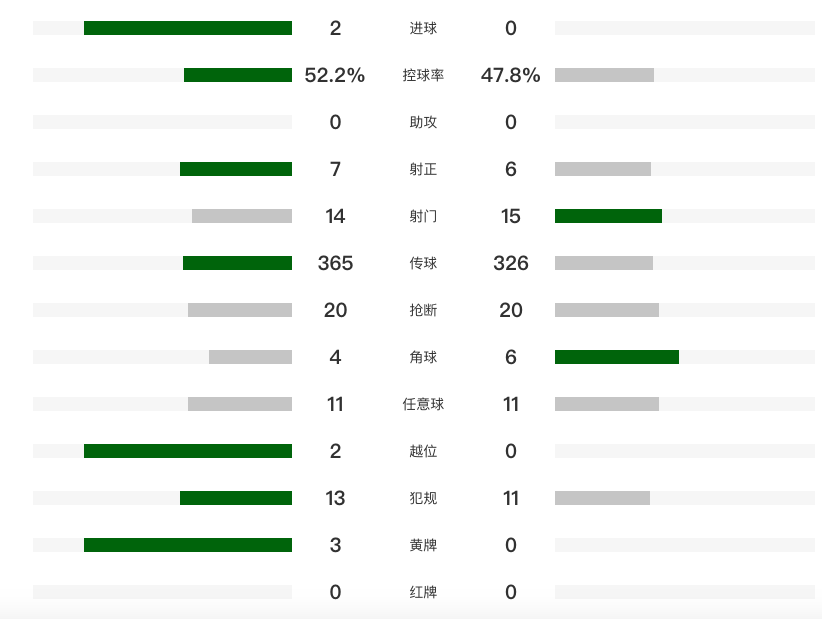Click the 控球率 stat label

pos(423,75)
